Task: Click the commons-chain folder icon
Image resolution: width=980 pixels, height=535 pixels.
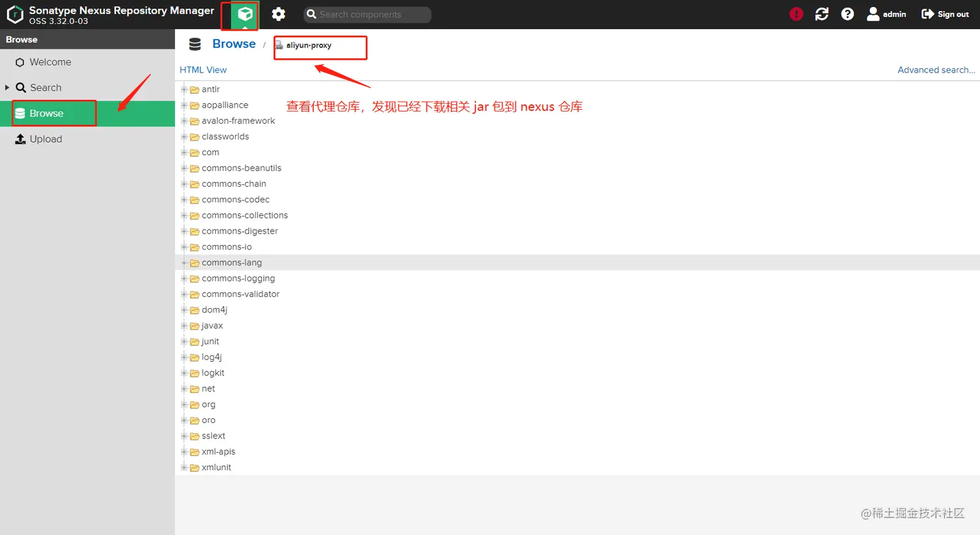Action: tap(194, 184)
